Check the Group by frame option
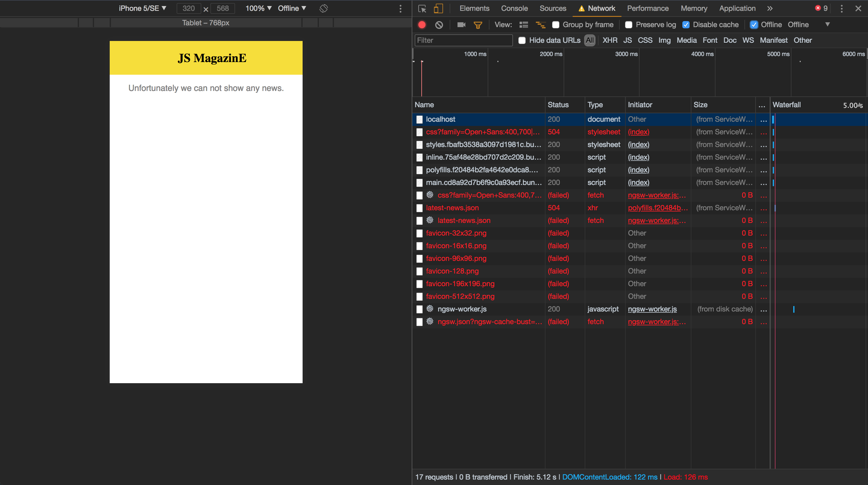Screen dimensions: 868x485 (x=556, y=24)
